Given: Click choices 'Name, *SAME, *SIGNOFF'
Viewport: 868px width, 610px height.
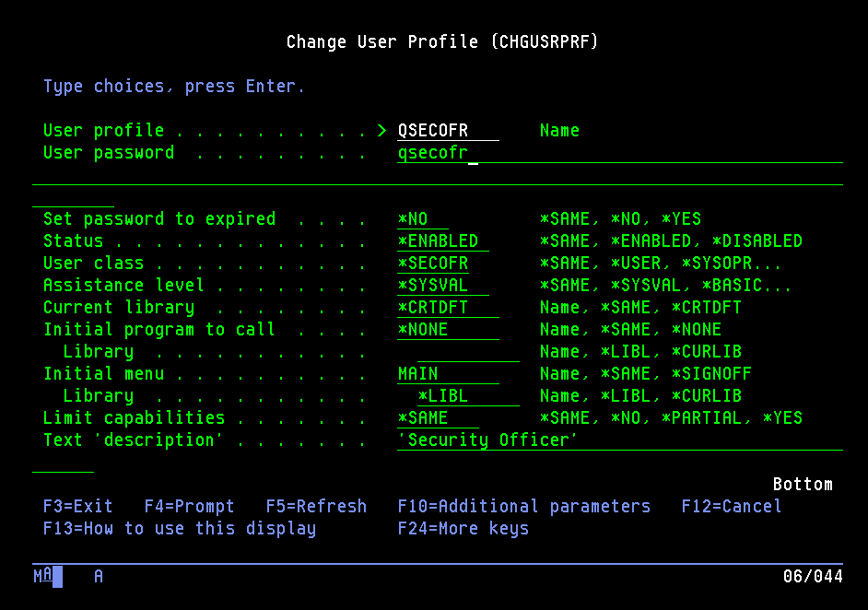Looking at the screenshot, I should (645, 374).
